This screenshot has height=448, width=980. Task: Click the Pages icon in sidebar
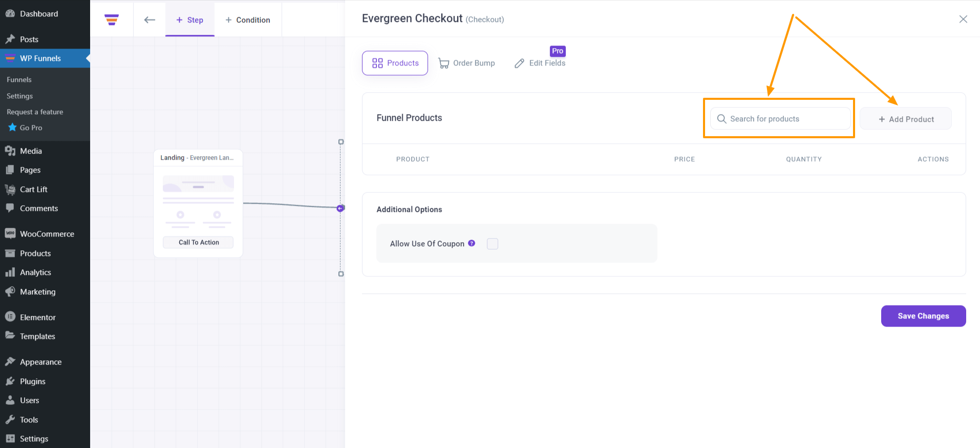coord(10,169)
